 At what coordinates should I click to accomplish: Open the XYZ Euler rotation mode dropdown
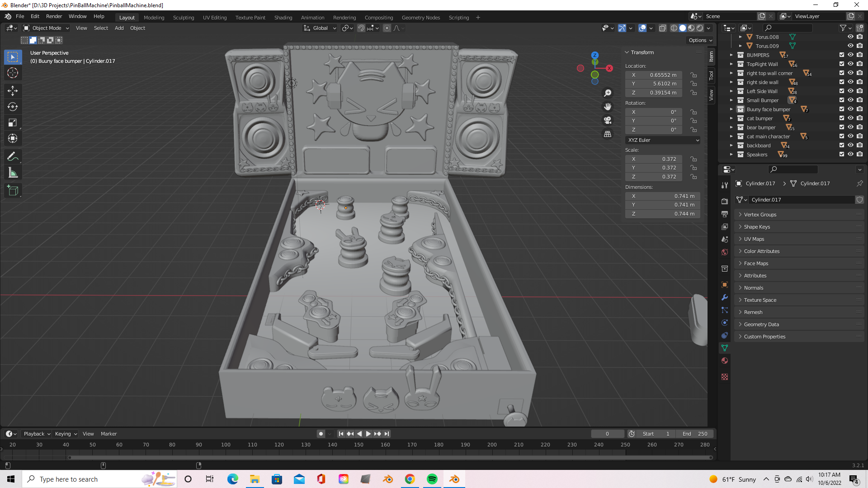[663, 140]
